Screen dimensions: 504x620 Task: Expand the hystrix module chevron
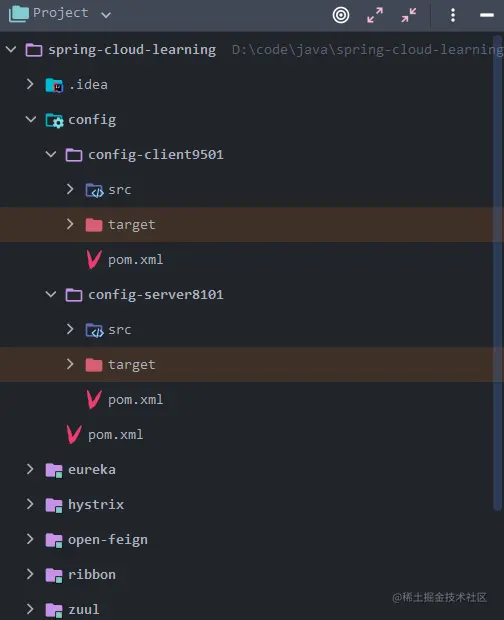point(30,504)
